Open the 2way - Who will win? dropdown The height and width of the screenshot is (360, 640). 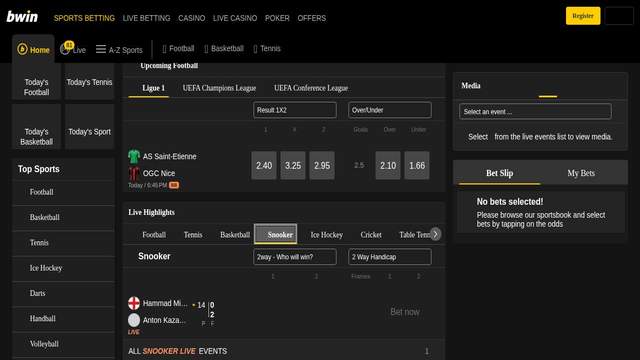(x=295, y=257)
